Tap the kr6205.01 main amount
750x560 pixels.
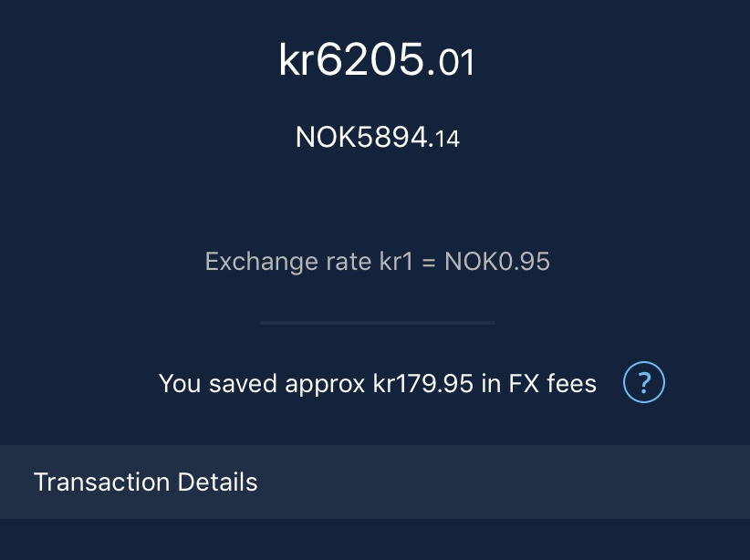pos(376,61)
